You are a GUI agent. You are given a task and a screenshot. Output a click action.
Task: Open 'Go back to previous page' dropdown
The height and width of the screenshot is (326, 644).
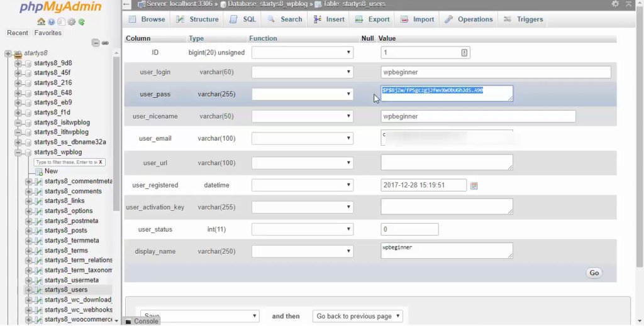click(x=357, y=316)
